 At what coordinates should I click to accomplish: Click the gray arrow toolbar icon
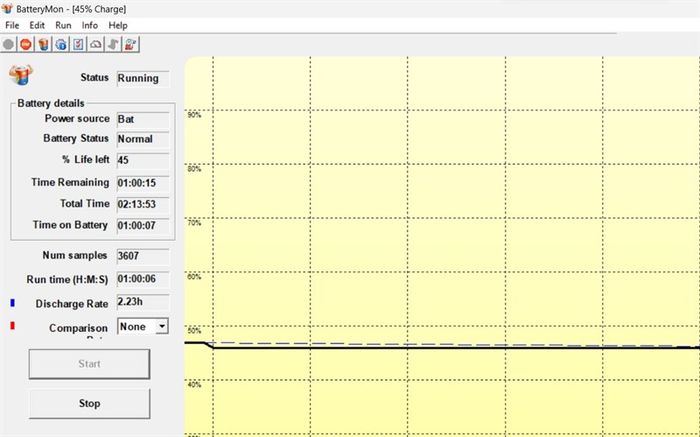point(114,44)
